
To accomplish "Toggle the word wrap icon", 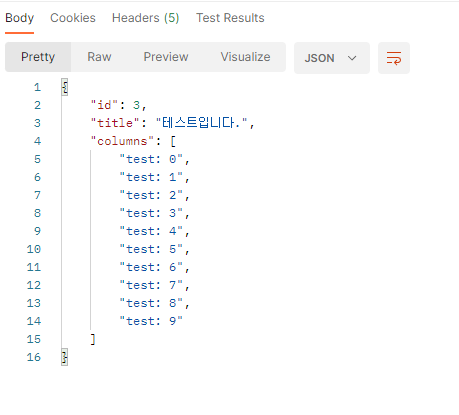I will [394, 58].
